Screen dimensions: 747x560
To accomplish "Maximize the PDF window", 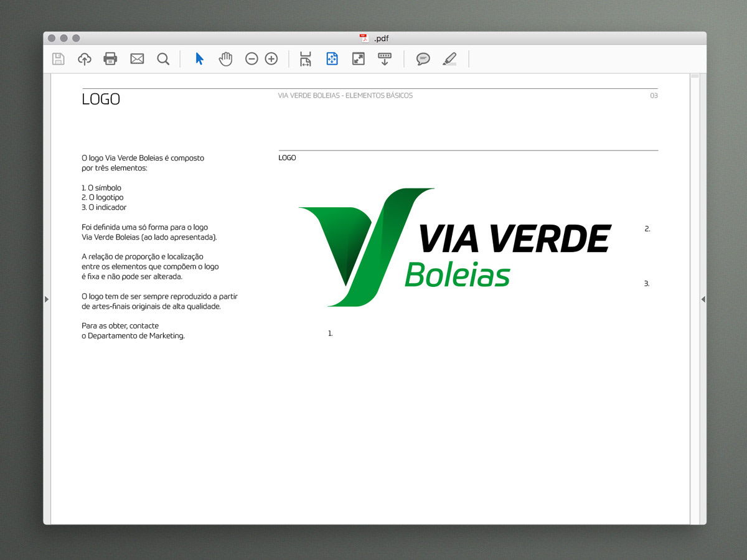I will (76, 38).
